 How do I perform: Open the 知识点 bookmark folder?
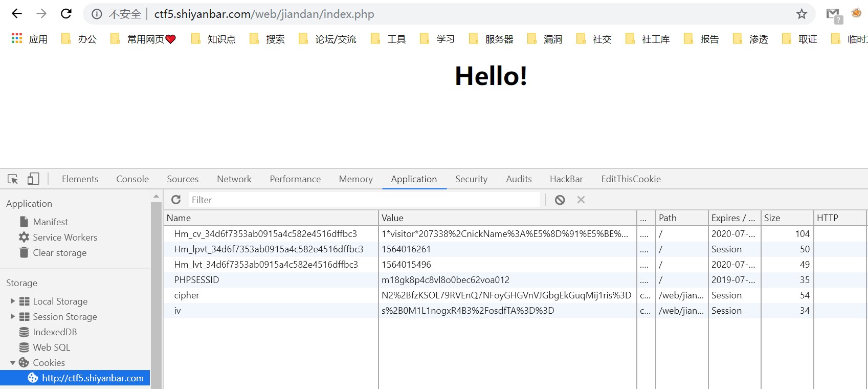[213, 39]
